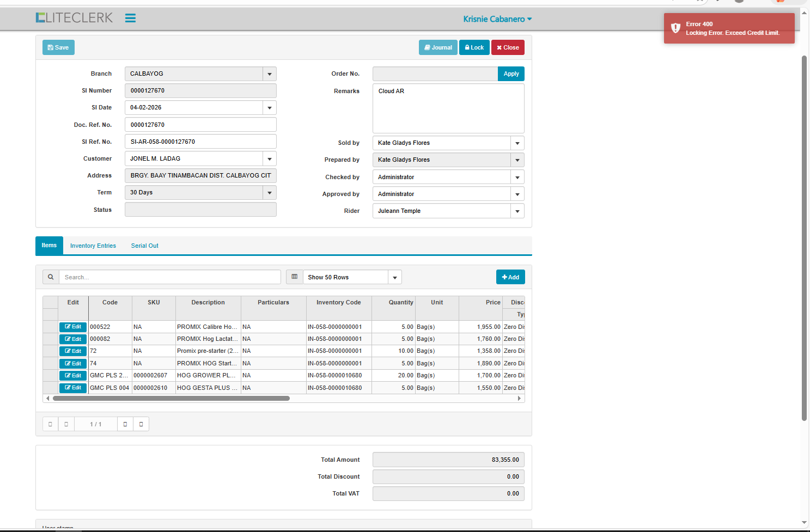This screenshot has height=532, width=810.
Task: Expand the Branch dropdown
Action: coord(269,74)
